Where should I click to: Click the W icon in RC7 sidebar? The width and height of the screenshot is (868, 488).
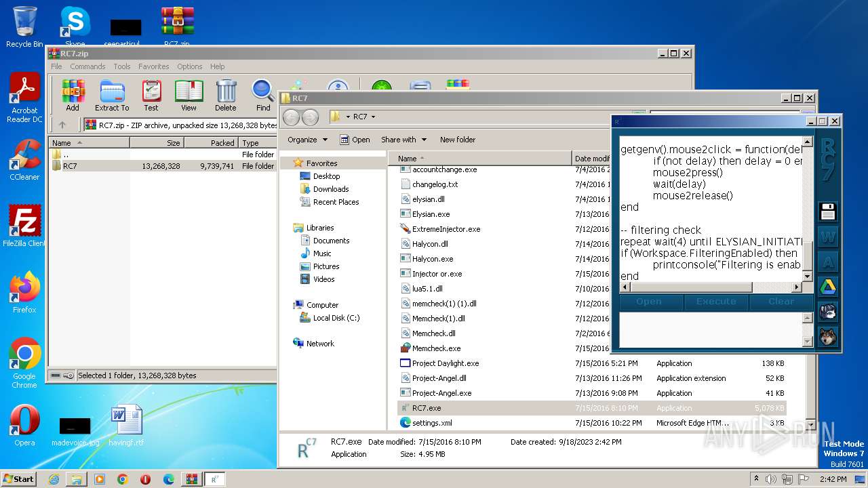(x=827, y=237)
